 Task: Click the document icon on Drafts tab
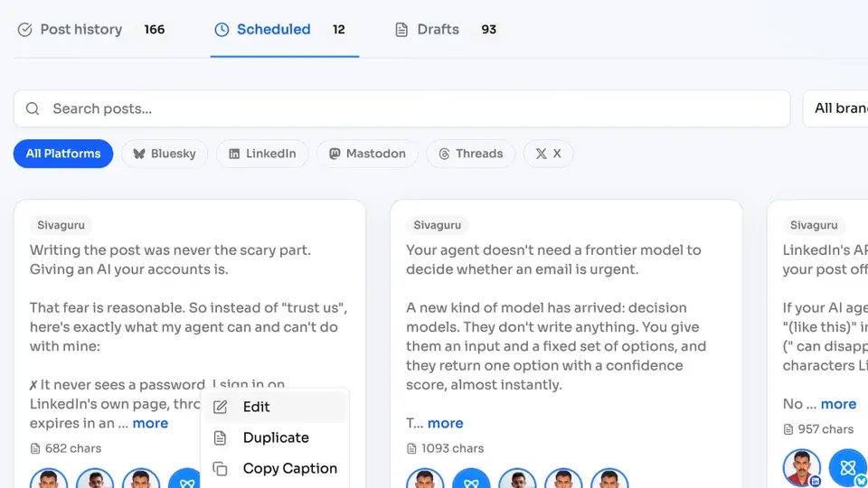[401, 29]
